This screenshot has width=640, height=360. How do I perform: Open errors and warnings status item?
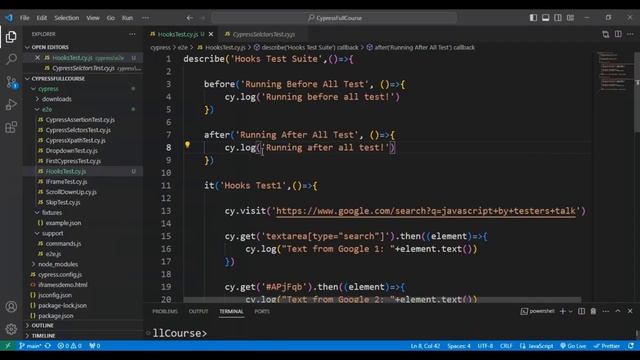click(69, 346)
